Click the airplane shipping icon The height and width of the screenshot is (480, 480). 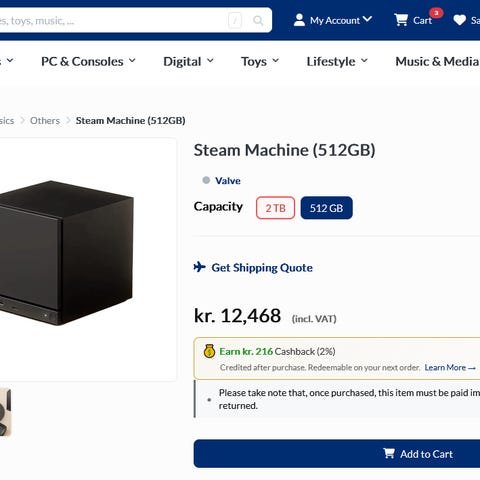(x=200, y=267)
